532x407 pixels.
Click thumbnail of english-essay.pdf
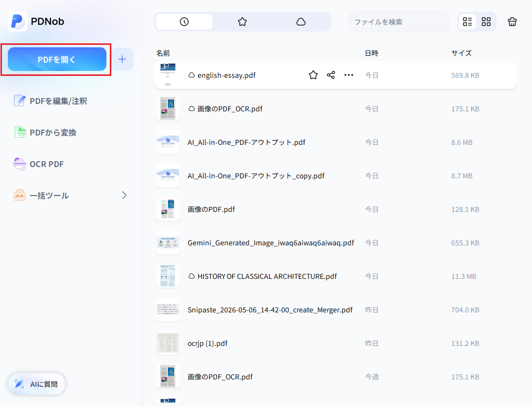167,75
